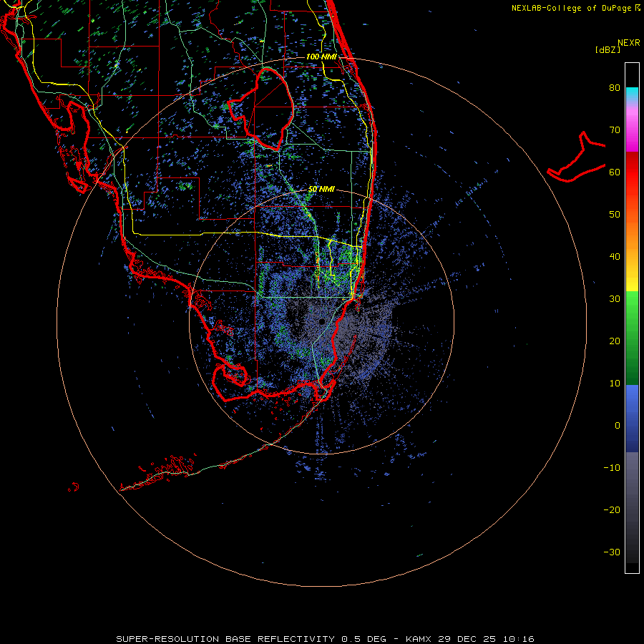Screen dimensions: 644x644
Task: Click the 50 value on the dBZ scale
Action: point(615,215)
